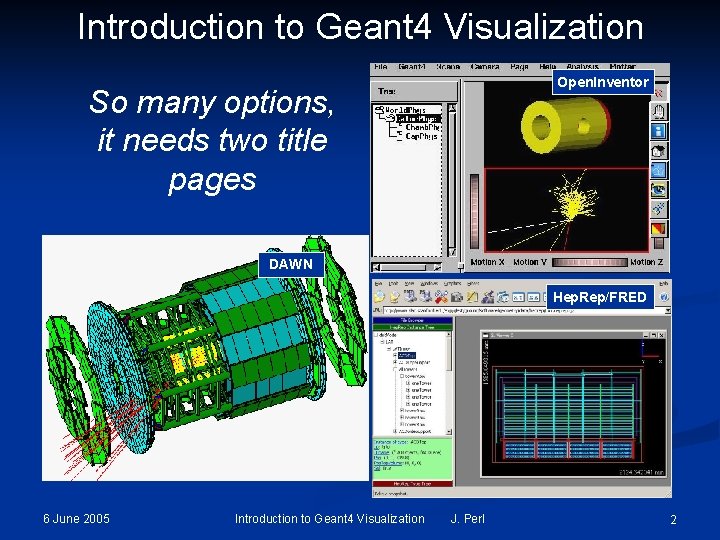Click the blue info icon in OpenInventor sidebar
The height and width of the screenshot is (540, 720).
coord(658,131)
